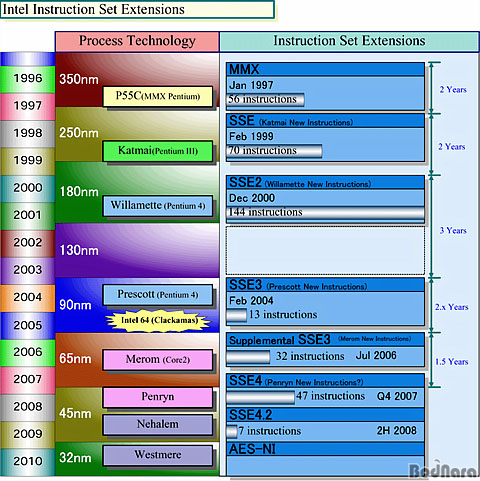Select the 2004 orange year cell

(x=27, y=298)
